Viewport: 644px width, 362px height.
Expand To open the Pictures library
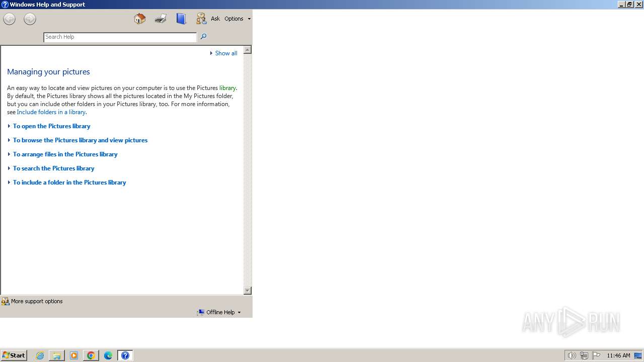click(51, 126)
